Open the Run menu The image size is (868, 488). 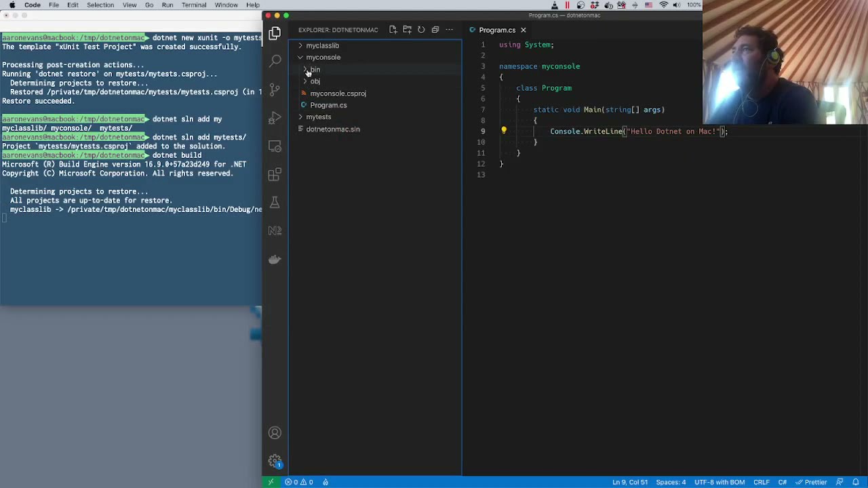167,5
